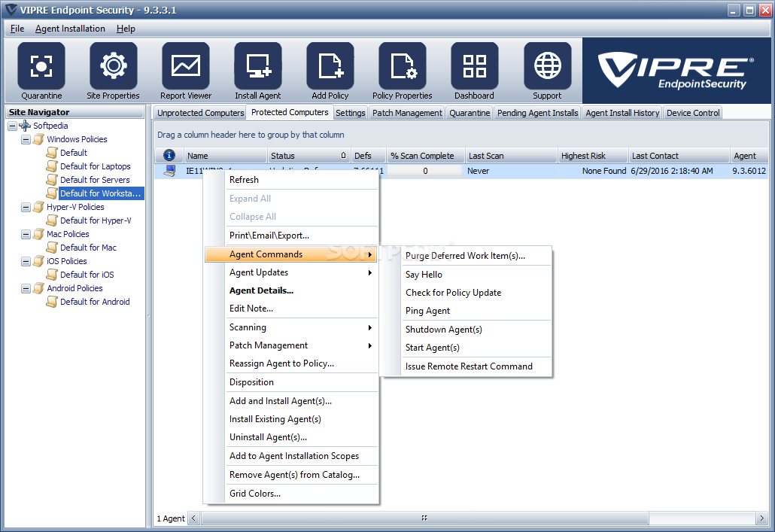
Task: Switch to Device Control tab
Action: pos(693,113)
